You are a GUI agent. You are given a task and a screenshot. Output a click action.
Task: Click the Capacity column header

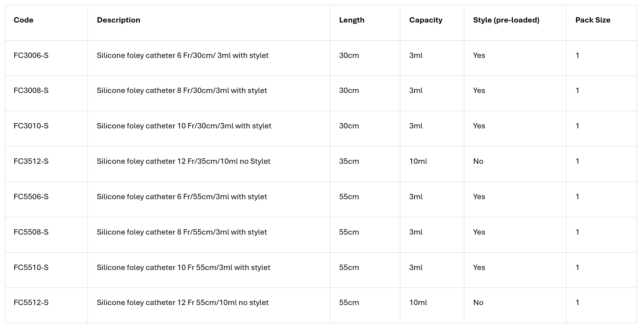[426, 20]
